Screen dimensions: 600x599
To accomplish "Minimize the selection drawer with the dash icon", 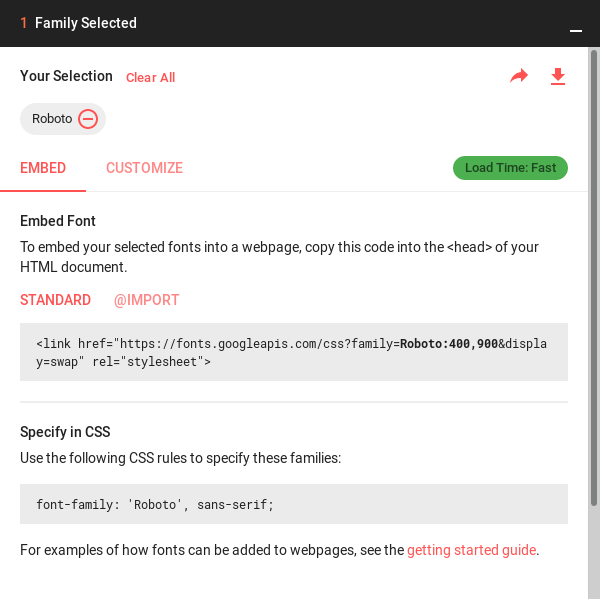I will click(576, 31).
